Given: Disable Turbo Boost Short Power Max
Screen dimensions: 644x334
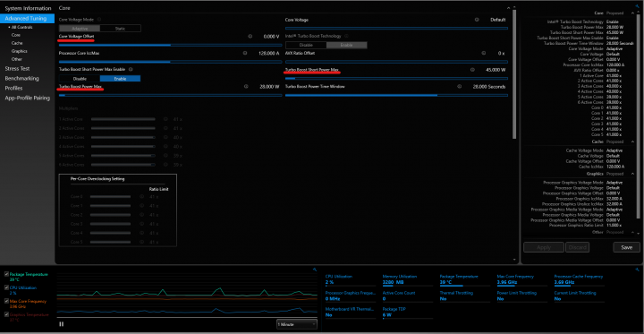Looking at the screenshot, I should tap(80, 78).
